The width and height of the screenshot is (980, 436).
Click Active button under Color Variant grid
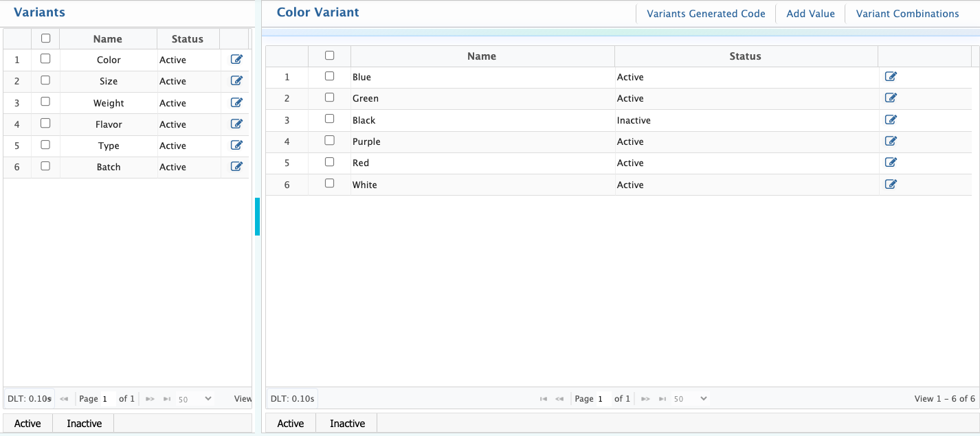click(x=291, y=424)
